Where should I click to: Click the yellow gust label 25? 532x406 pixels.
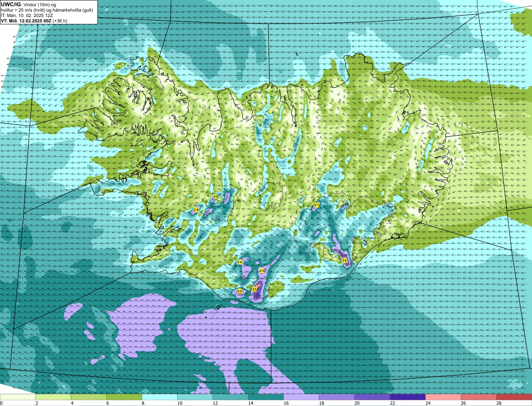(261, 270)
